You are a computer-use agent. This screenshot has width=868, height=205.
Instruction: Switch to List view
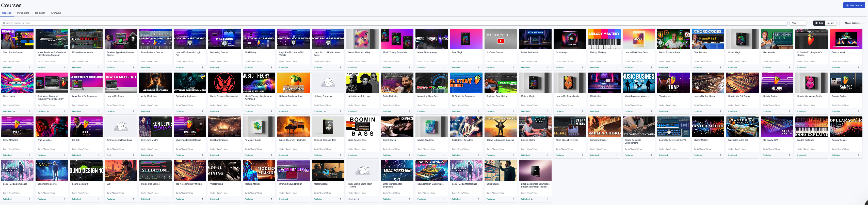pos(831,23)
